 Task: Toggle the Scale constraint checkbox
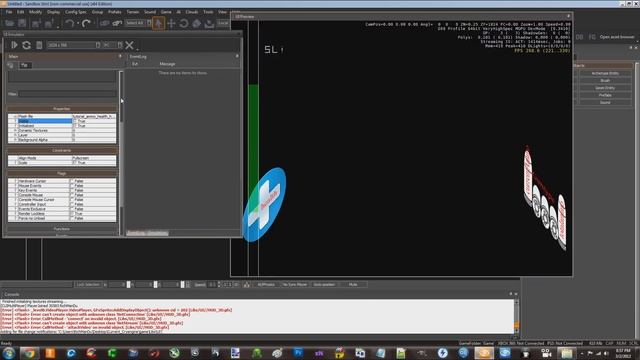click(74, 162)
